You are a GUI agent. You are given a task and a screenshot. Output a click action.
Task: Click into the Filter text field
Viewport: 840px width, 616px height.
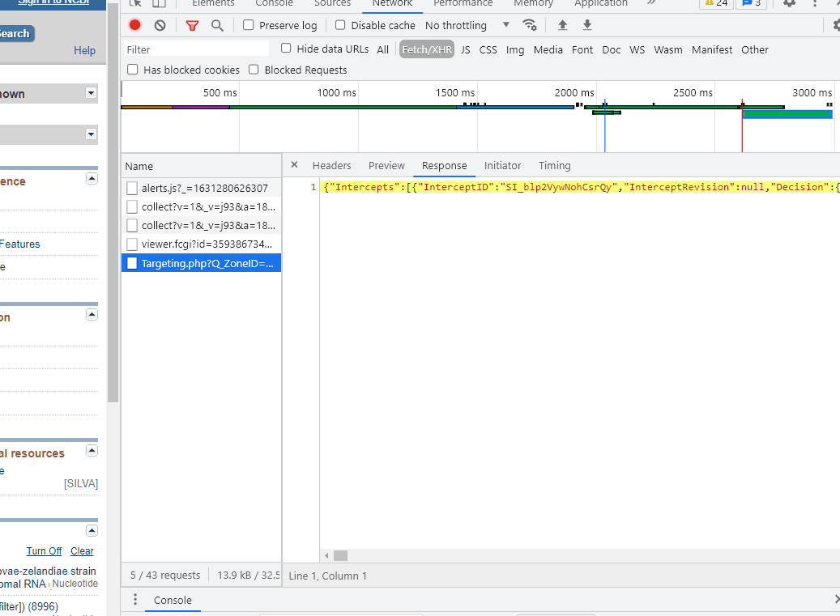[196, 49]
